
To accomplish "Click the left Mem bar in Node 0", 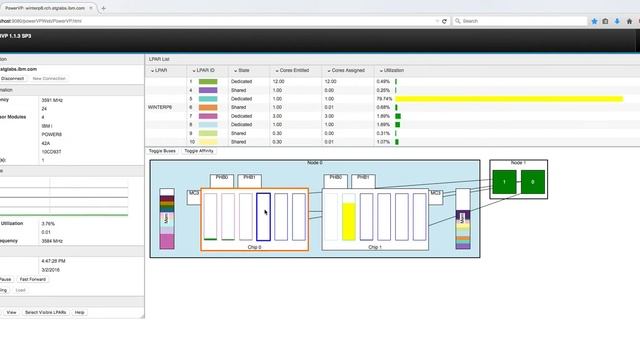I will point(167,219).
